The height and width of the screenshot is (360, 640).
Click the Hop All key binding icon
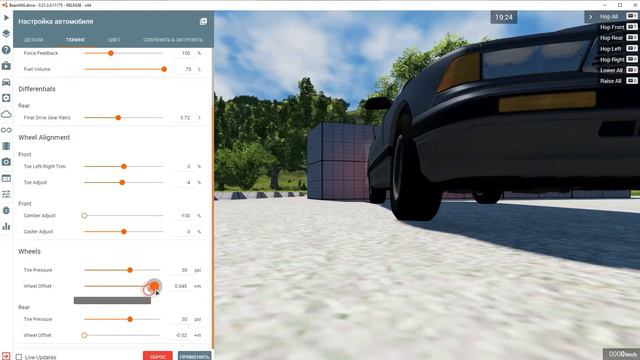tap(632, 16)
